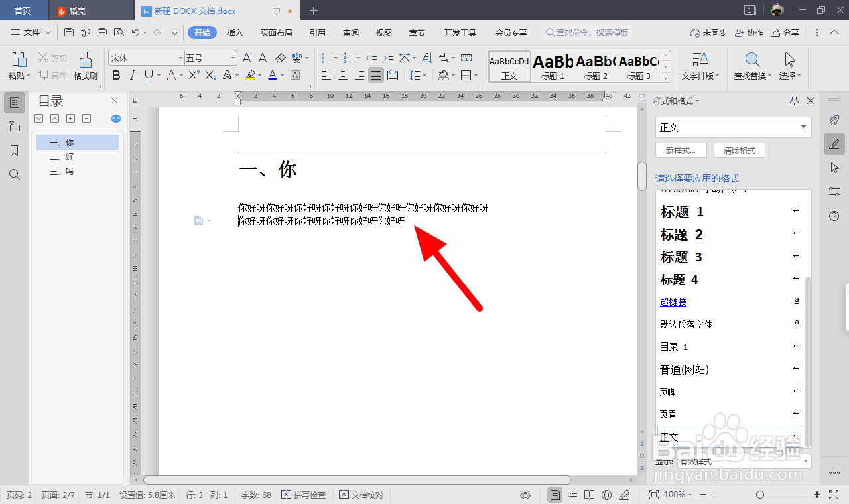
Task: Click the 分享 share button
Action: (x=785, y=32)
